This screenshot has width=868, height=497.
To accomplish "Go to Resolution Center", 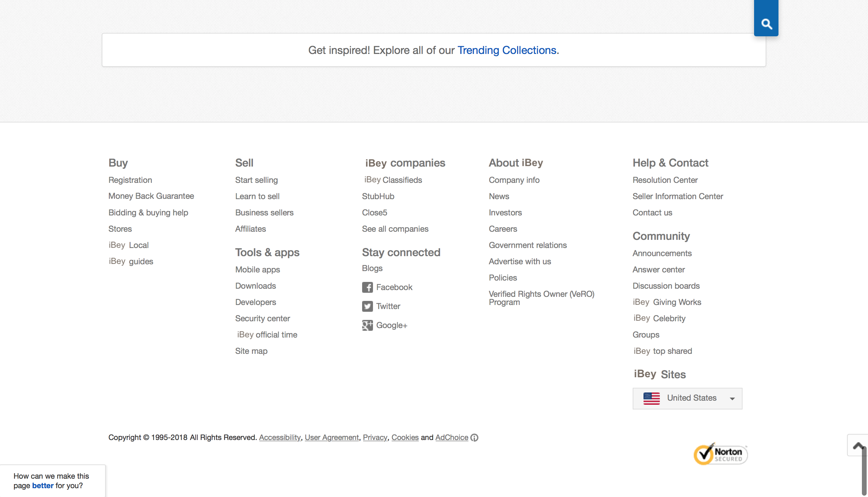I will point(665,180).
